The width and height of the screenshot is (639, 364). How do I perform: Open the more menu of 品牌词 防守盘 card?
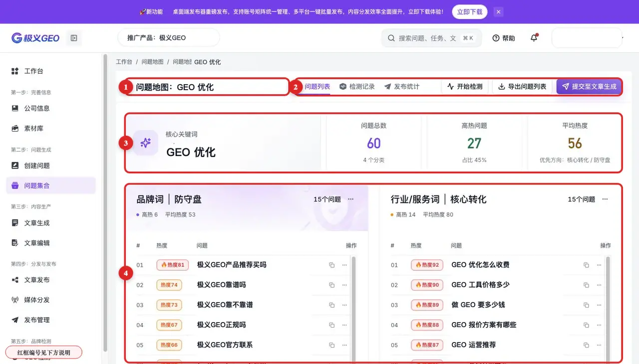pos(351,199)
